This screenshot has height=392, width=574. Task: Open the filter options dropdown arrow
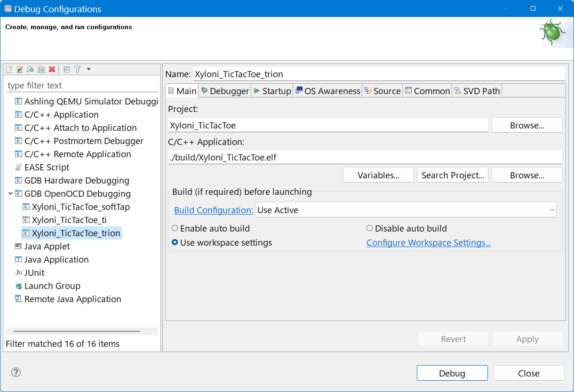[88, 70]
